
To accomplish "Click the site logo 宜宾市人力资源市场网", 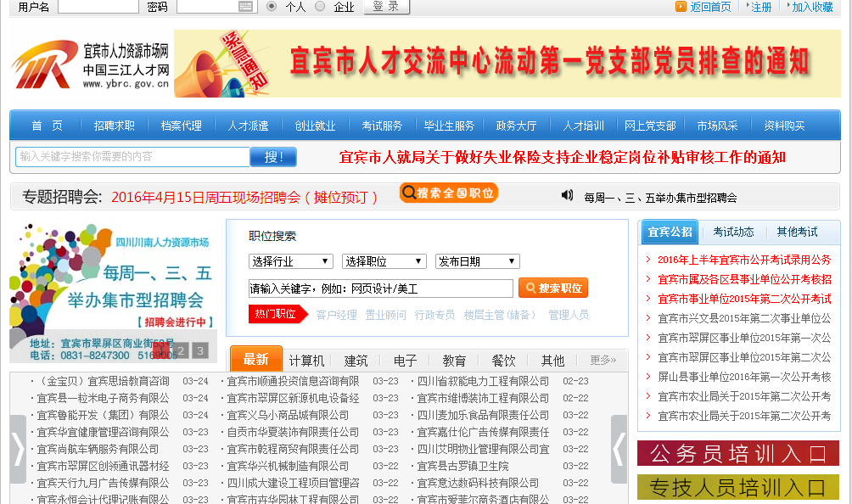I will pyautogui.click(x=90, y=65).
